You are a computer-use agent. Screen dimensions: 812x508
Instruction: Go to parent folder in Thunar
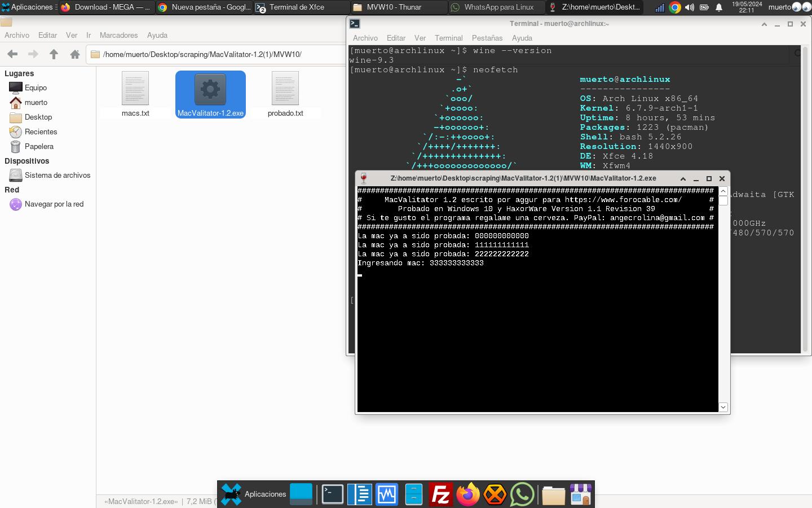54,54
